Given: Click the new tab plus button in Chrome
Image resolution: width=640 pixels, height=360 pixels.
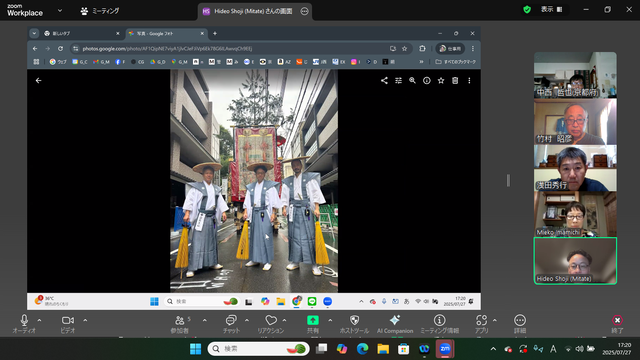Looking at the screenshot, I should pos(215,33).
